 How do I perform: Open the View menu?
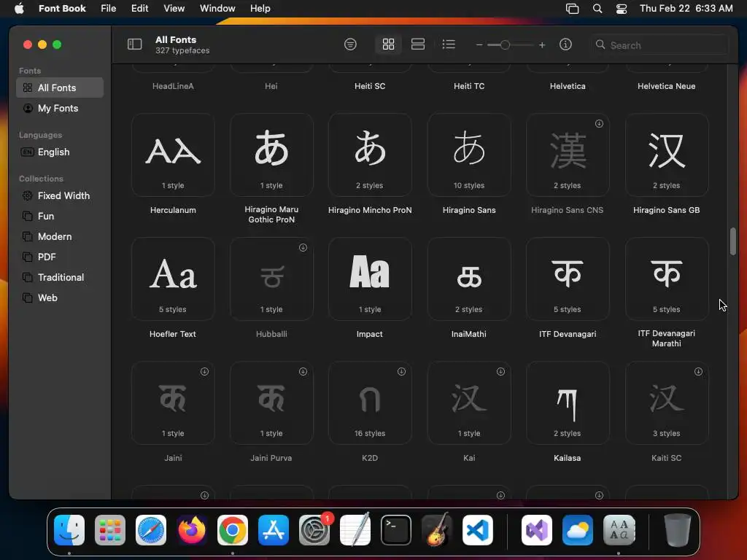174,8
